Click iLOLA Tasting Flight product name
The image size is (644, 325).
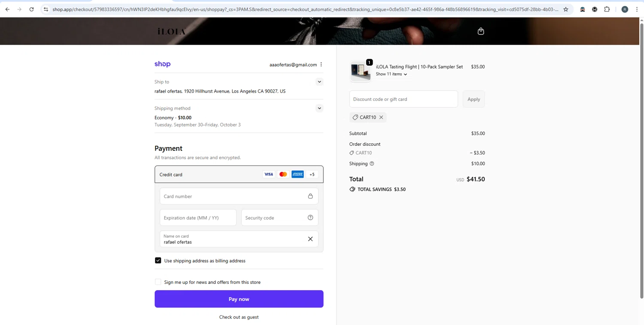(419, 66)
